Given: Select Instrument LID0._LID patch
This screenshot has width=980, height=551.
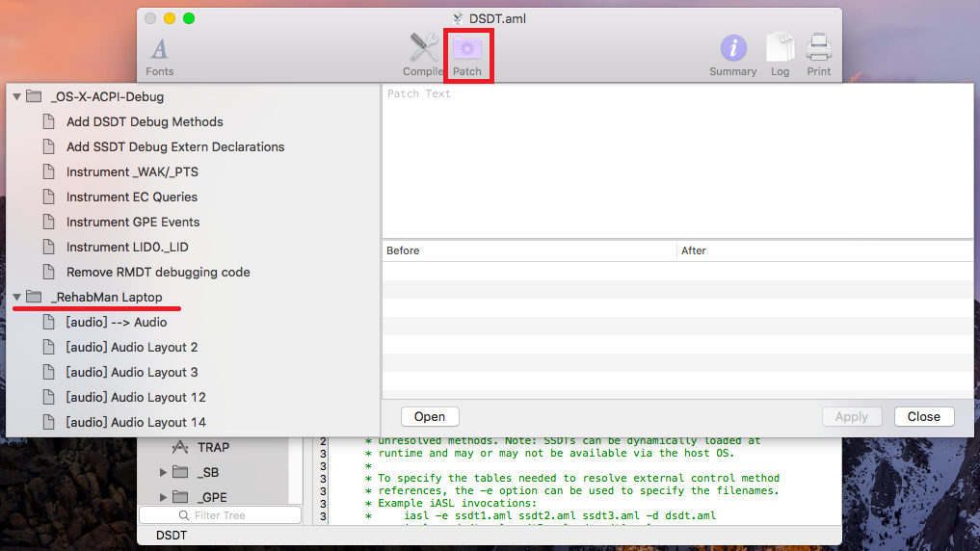Looking at the screenshot, I should pyautogui.click(x=127, y=247).
